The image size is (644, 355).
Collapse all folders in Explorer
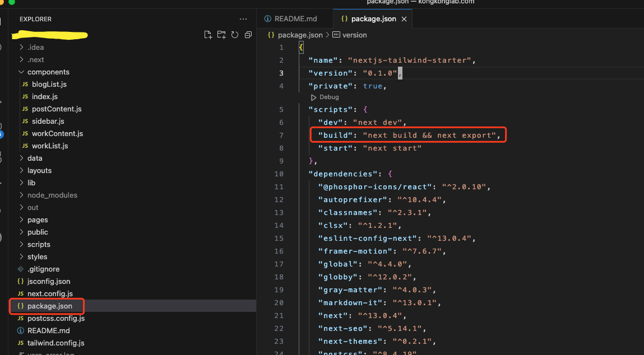(248, 35)
